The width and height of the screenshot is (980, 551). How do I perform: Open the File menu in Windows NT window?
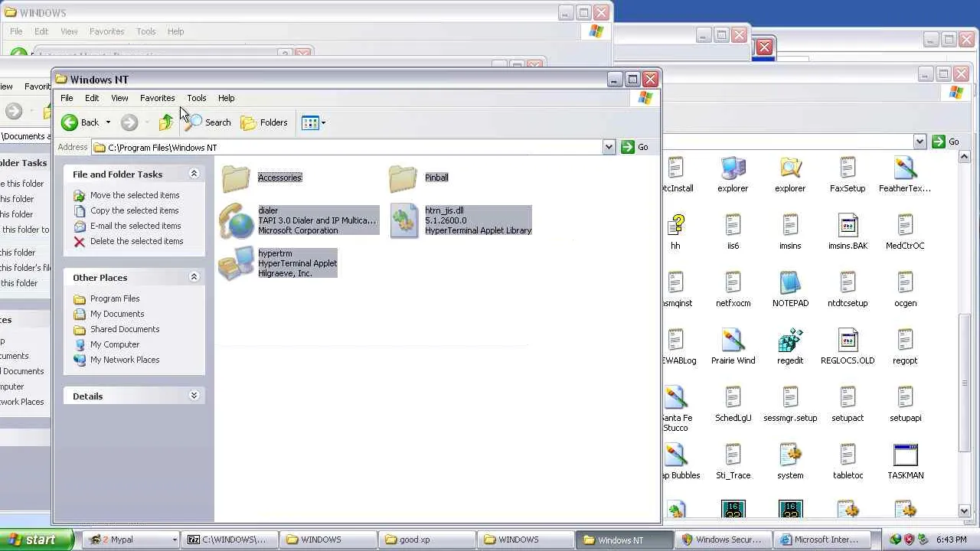[67, 98]
